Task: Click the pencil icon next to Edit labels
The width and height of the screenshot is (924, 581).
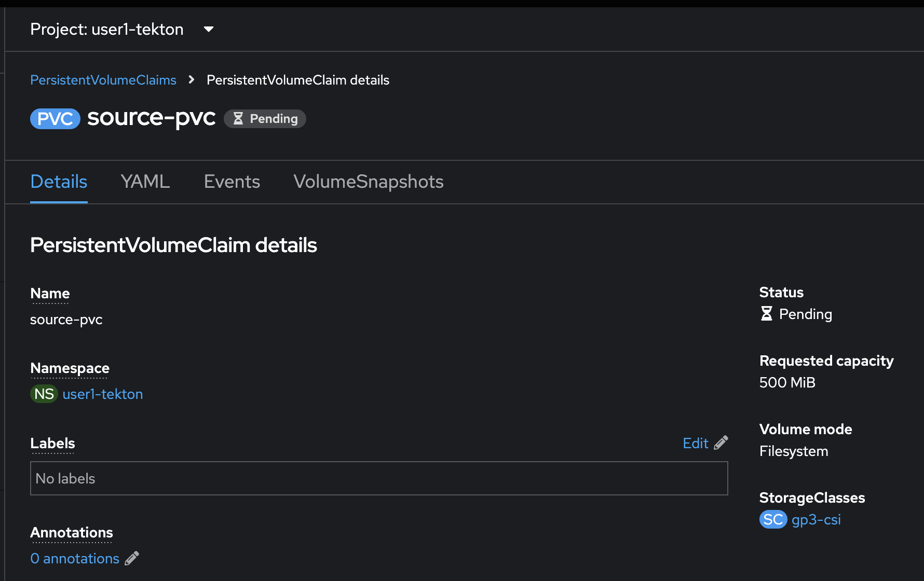Action: 721,443
